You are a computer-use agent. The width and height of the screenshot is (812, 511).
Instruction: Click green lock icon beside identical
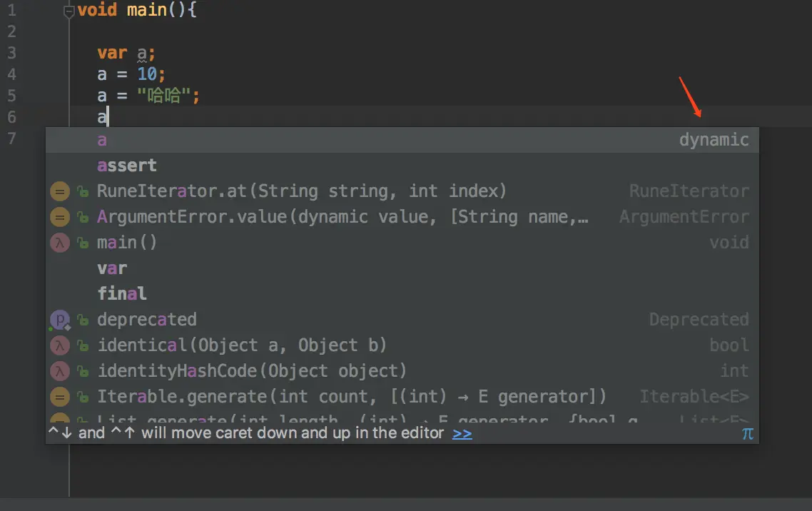tap(83, 345)
